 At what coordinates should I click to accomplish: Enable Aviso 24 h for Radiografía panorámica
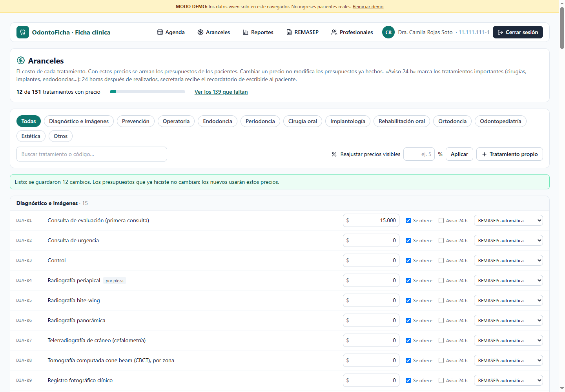coord(441,320)
